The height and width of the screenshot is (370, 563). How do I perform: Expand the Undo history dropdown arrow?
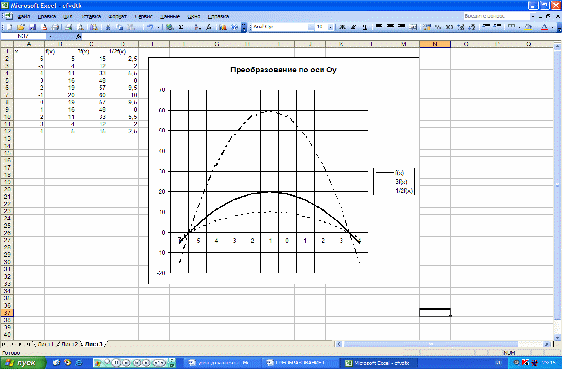click(158, 27)
